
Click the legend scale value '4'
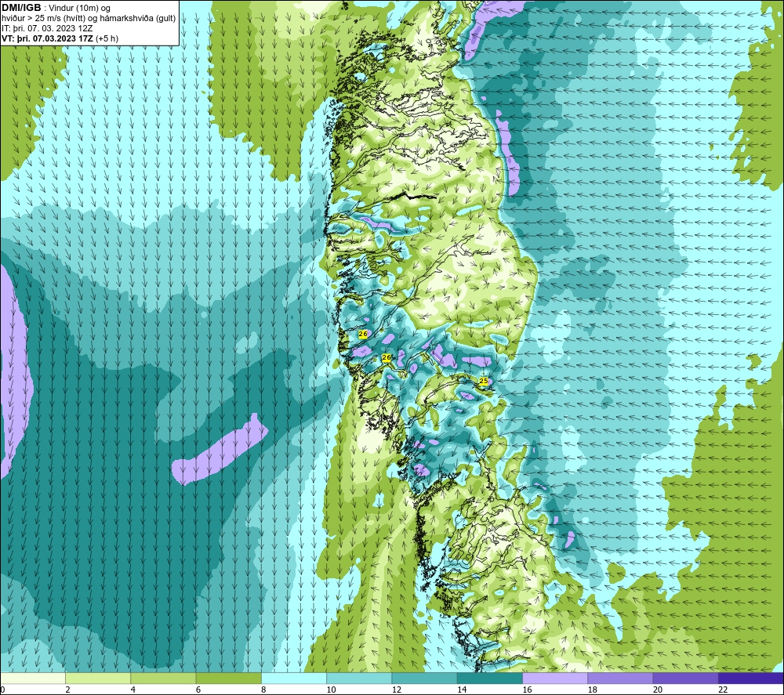[133, 690]
